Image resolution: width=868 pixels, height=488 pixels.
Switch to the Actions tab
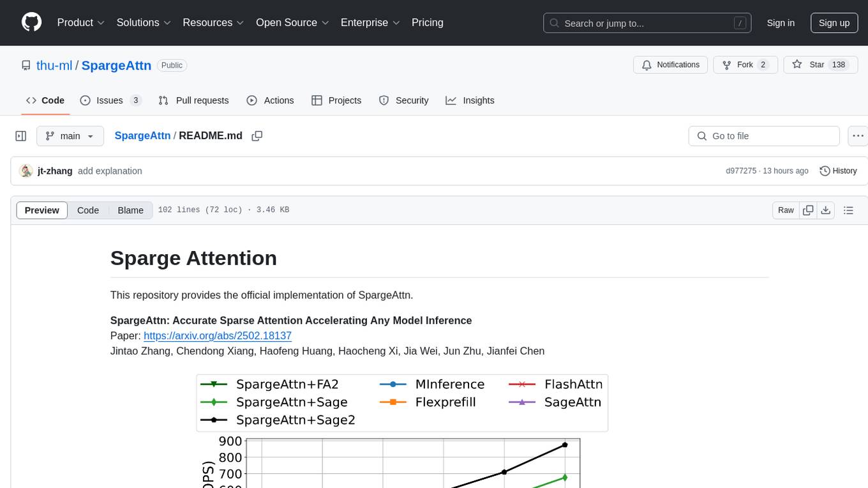[270, 100]
